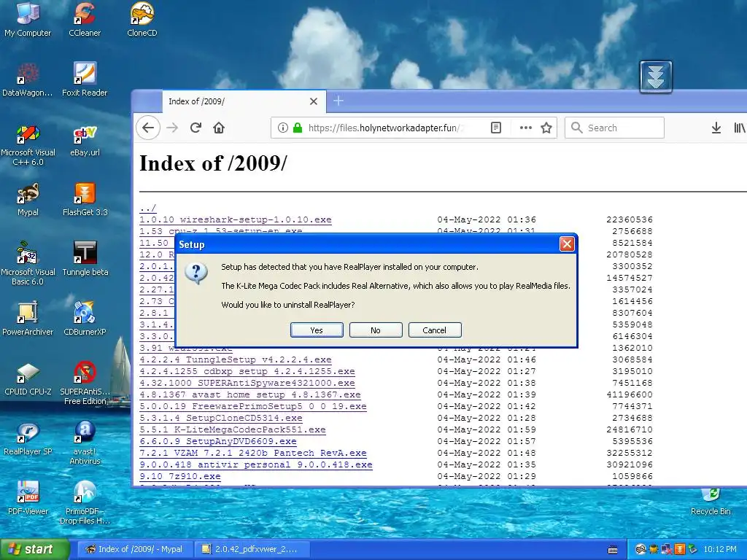747x560 pixels.
Task: Open the K-LiteMegaCodecPack551.exe link
Action: pos(233,429)
